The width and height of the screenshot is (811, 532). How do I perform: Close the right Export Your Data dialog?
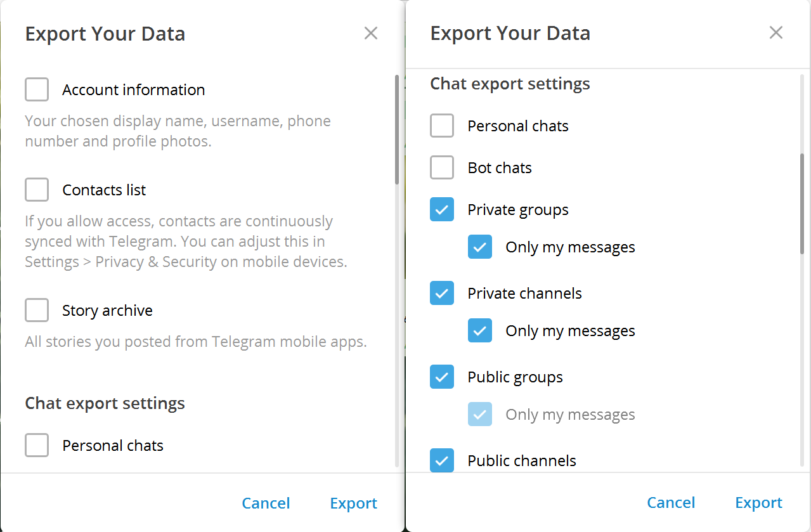pos(775,32)
